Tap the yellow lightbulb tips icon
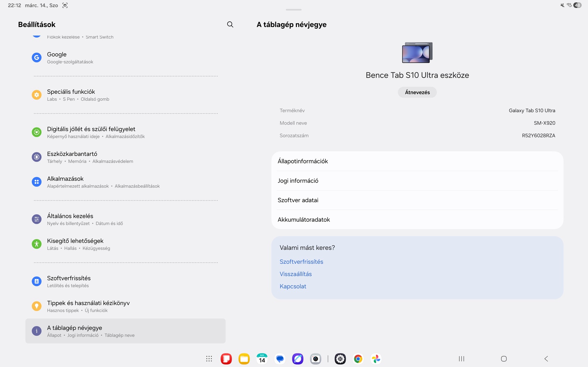This screenshot has height=367, width=588. tap(37, 306)
